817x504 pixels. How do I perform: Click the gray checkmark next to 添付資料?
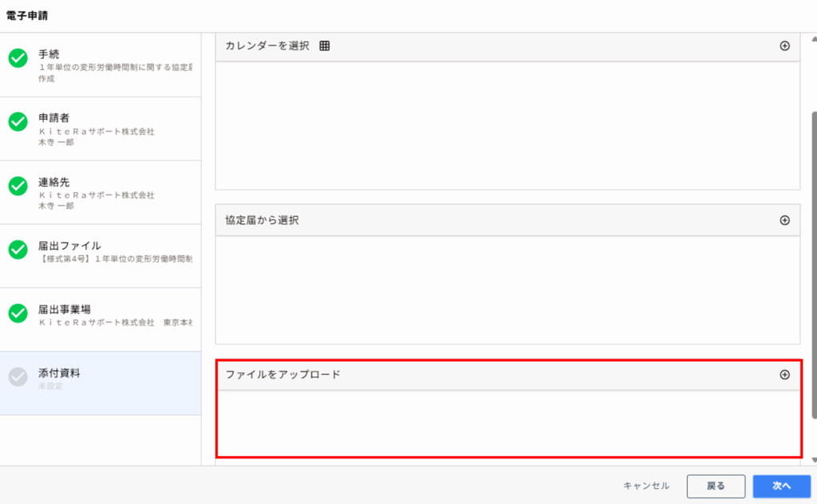(18, 377)
